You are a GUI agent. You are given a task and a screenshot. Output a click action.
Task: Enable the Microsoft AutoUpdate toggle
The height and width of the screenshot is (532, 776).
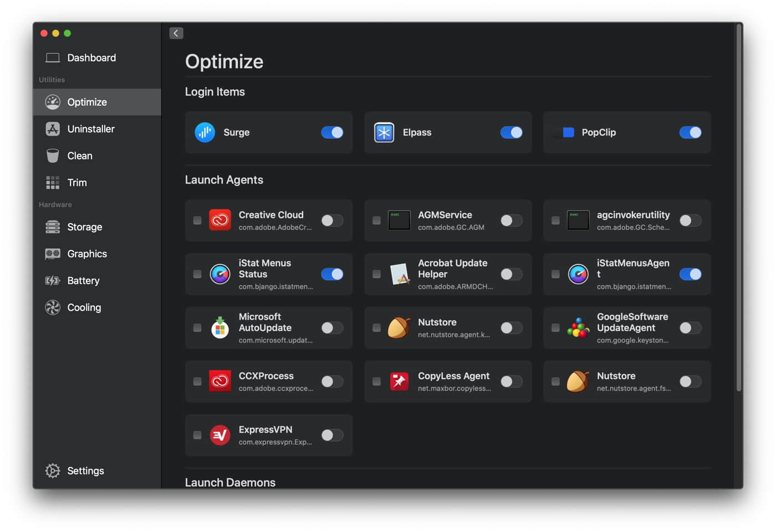pos(332,328)
